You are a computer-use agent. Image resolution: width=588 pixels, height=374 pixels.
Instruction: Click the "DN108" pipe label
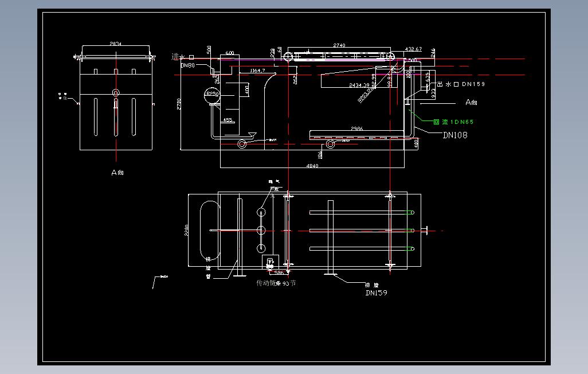tap(455, 135)
